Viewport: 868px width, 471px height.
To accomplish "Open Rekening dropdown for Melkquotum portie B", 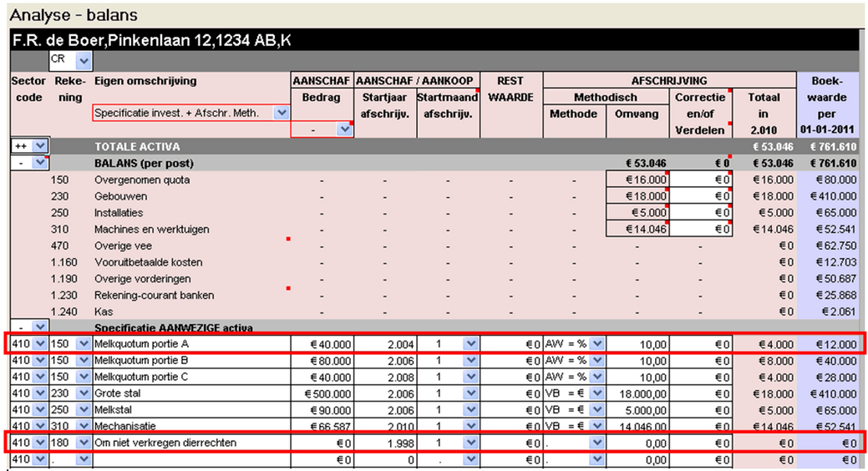I will (x=82, y=361).
